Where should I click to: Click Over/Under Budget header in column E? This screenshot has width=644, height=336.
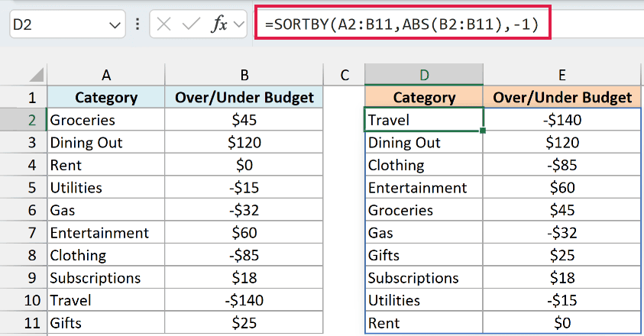561,97
